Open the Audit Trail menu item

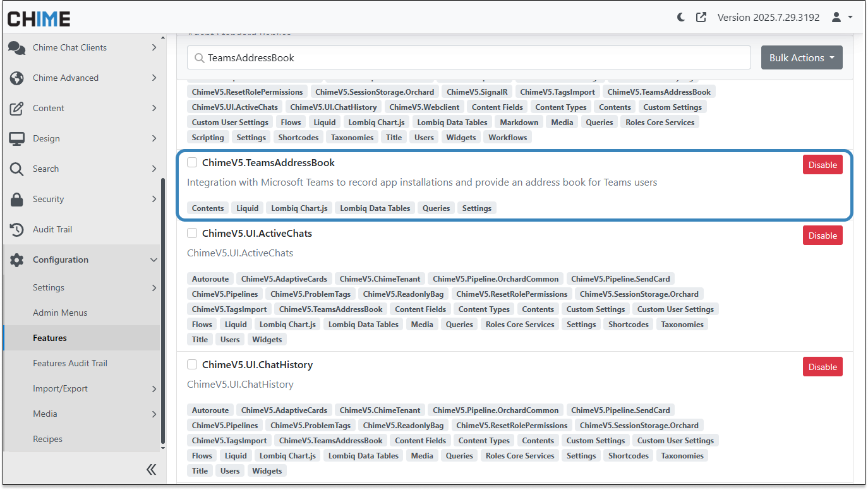pyautogui.click(x=52, y=229)
